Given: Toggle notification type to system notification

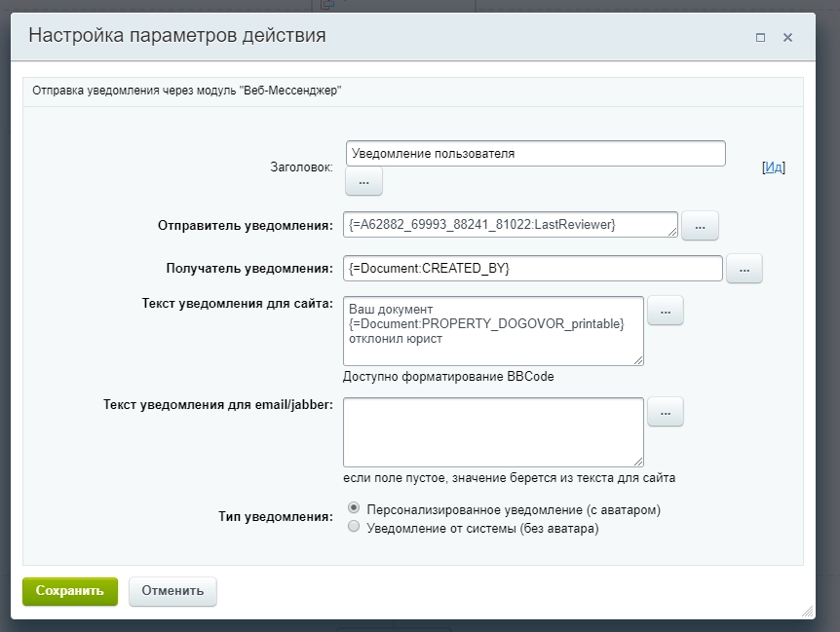Looking at the screenshot, I should [x=352, y=525].
